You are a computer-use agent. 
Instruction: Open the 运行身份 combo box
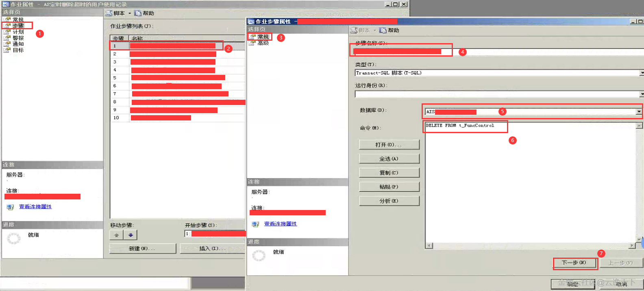641,94
